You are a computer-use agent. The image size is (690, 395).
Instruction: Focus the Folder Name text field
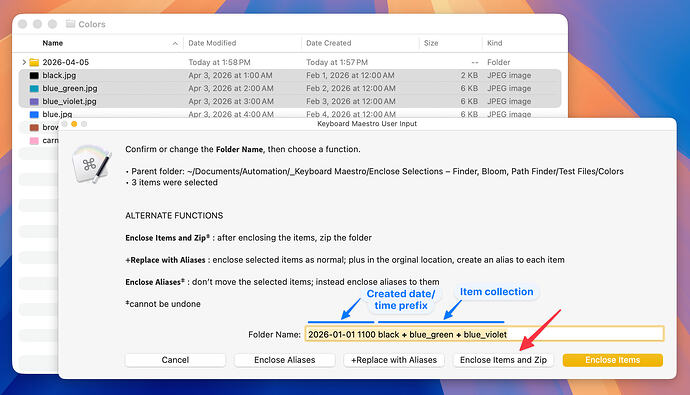coord(484,334)
